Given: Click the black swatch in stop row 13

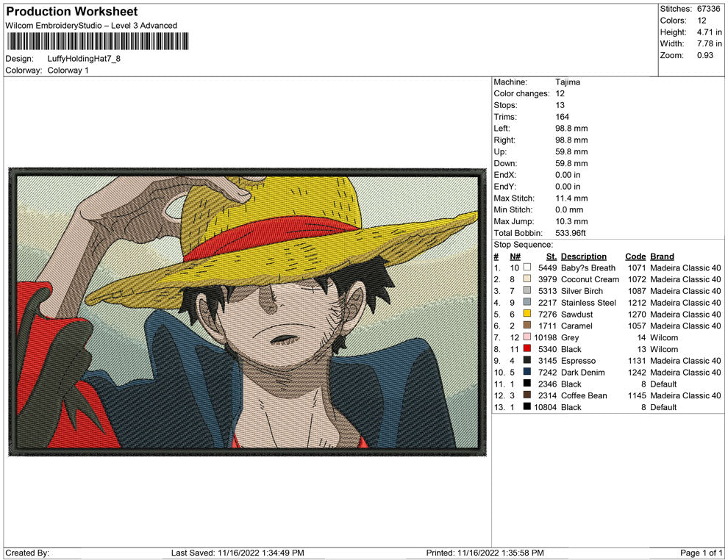Looking at the screenshot, I should (527, 406).
